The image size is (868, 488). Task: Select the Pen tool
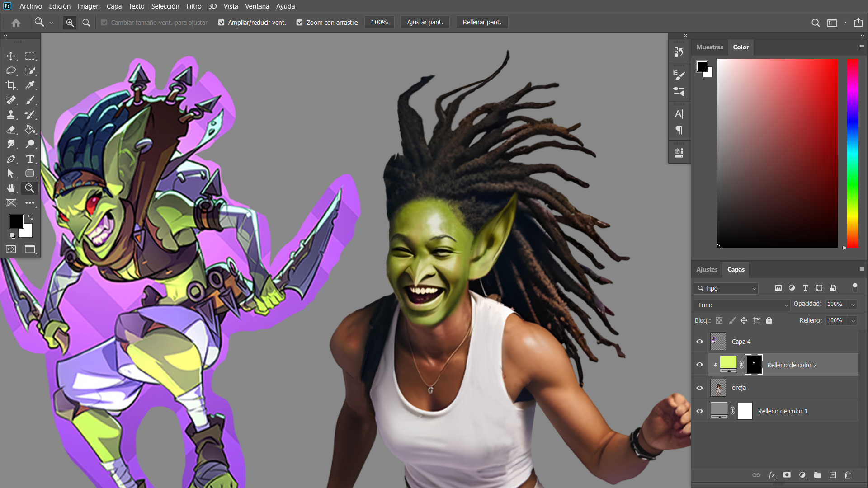11,159
